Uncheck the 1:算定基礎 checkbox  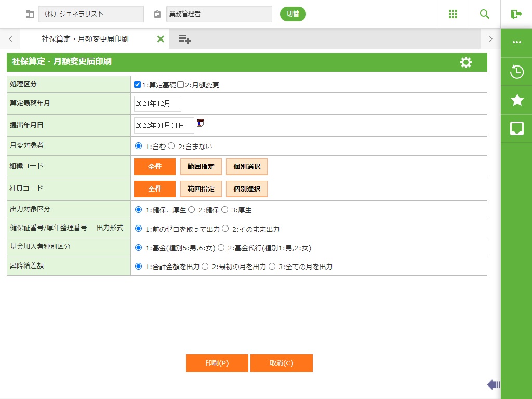click(138, 85)
